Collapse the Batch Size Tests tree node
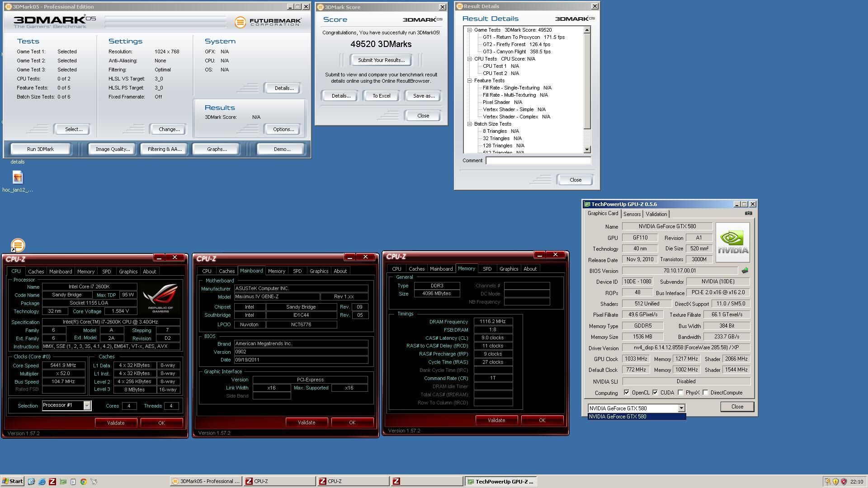 click(x=470, y=124)
